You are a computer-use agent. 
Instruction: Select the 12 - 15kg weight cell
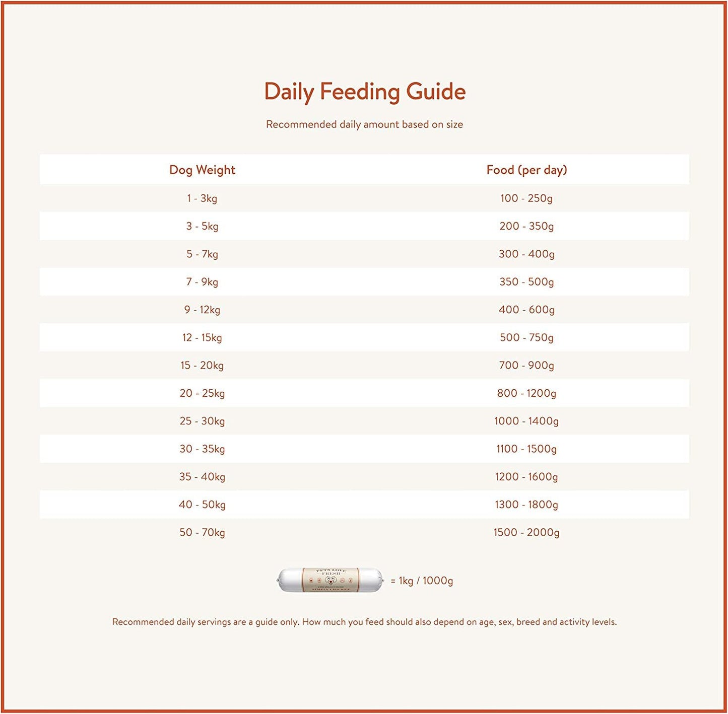tap(202, 337)
